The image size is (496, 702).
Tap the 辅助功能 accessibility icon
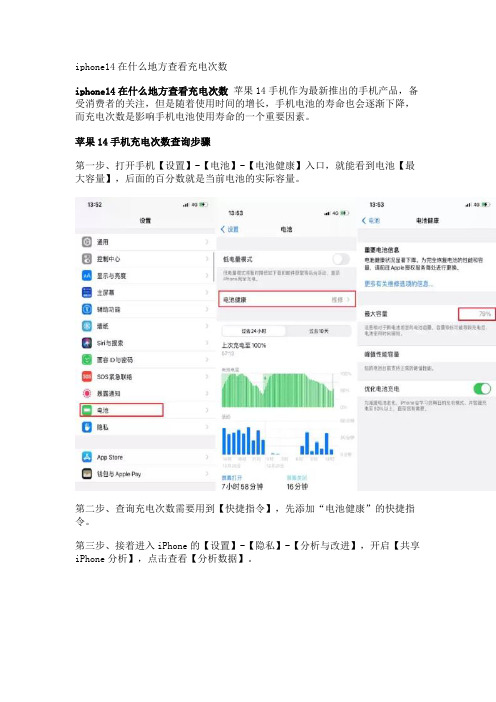tap(87, 309)
